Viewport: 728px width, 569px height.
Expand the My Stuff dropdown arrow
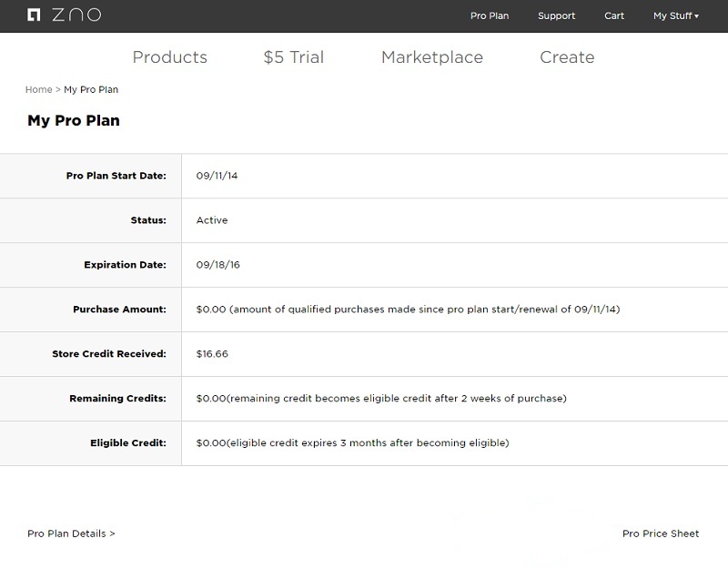(696, 16)
